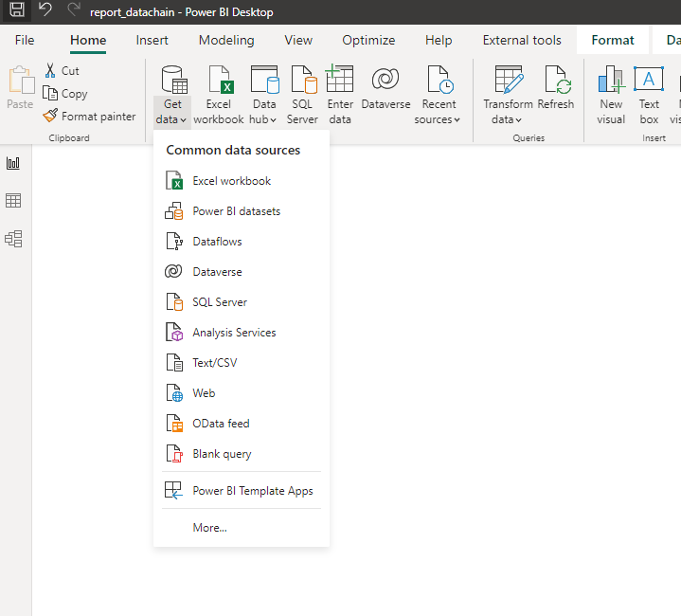Image resolution: width=681 pixels, height=616 pixels.
Task: Expand the Transform data dropdown
Action: click(508, 112)
